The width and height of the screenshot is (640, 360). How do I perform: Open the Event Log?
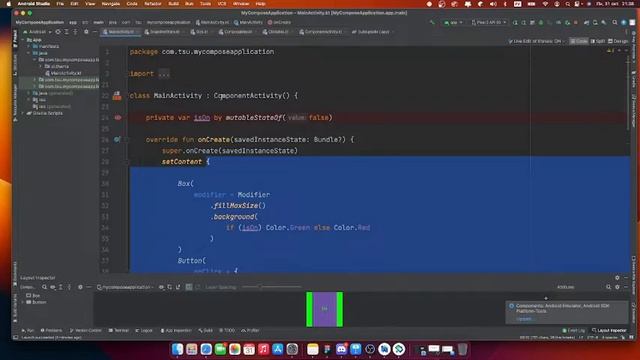click(x=574, y=330)
